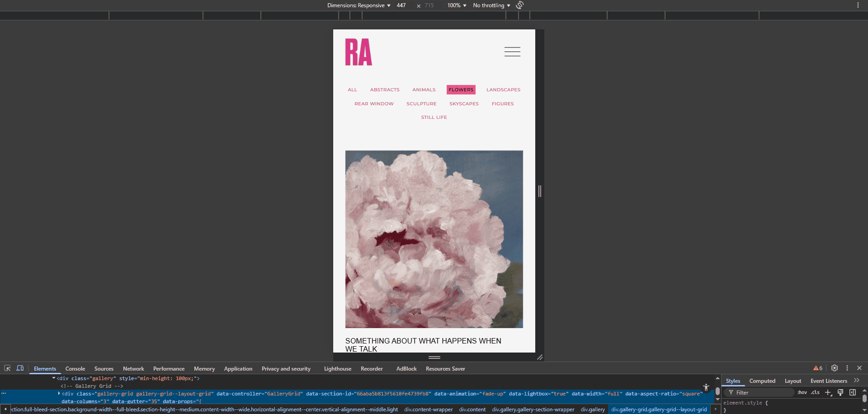Viewport: 868px width, 414px height.
Task: Switch to the Sources tab
Action: click(x=104, y=369)
